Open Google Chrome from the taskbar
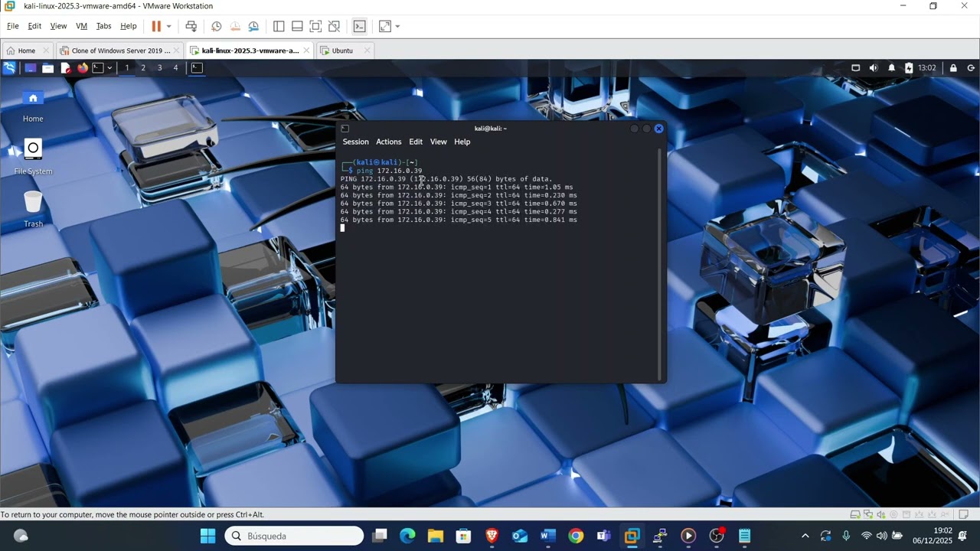Viewport: 980px width, 551px height. point(576,536)
